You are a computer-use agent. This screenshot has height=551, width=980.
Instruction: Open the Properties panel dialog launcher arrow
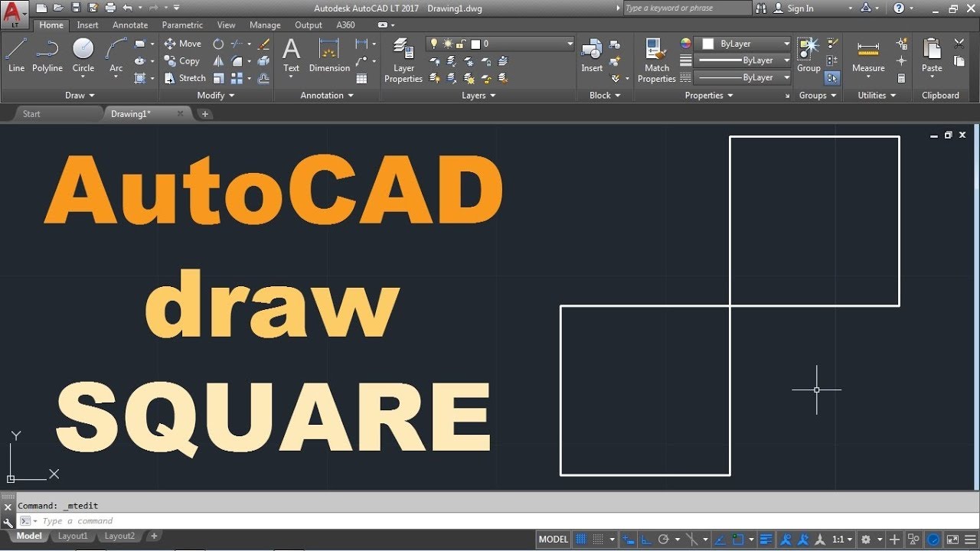coord(787,96)
